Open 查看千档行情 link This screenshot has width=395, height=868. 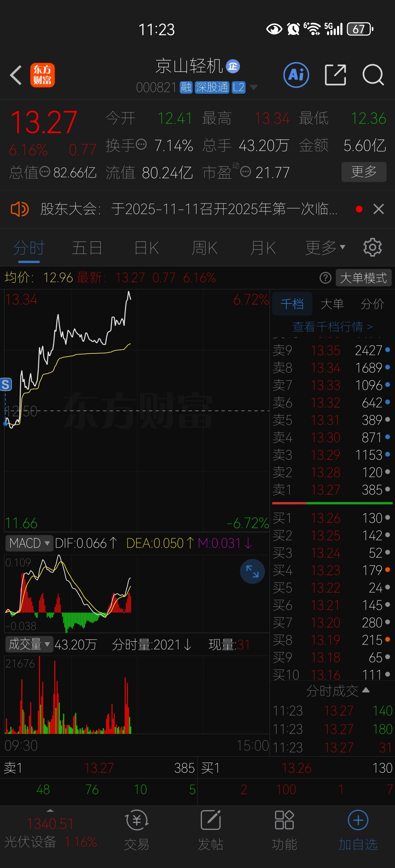pos(332,326)
